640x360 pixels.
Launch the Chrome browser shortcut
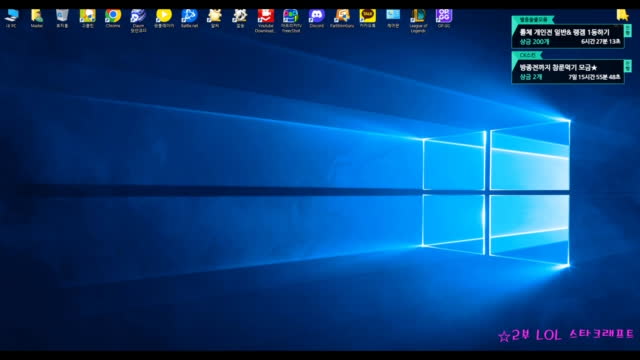[113, 18]
